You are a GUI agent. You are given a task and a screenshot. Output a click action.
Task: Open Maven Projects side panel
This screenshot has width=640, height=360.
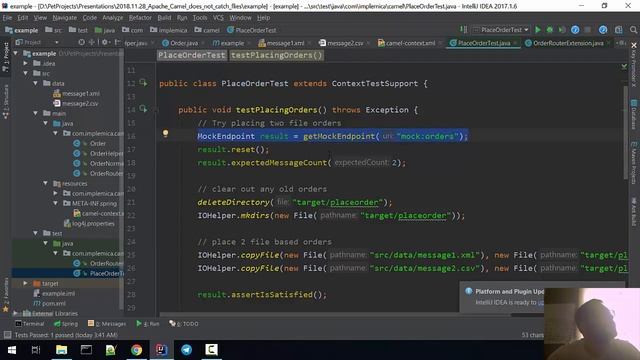coord(634,162)
